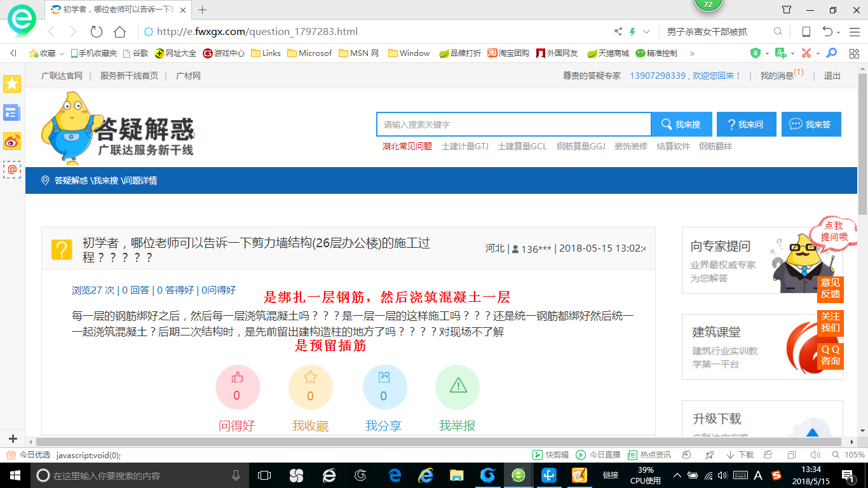Image resolution: width=868 pixels, height=488 pixels.
Task: Click the 我分享 share icon
Action: [384, 377]
